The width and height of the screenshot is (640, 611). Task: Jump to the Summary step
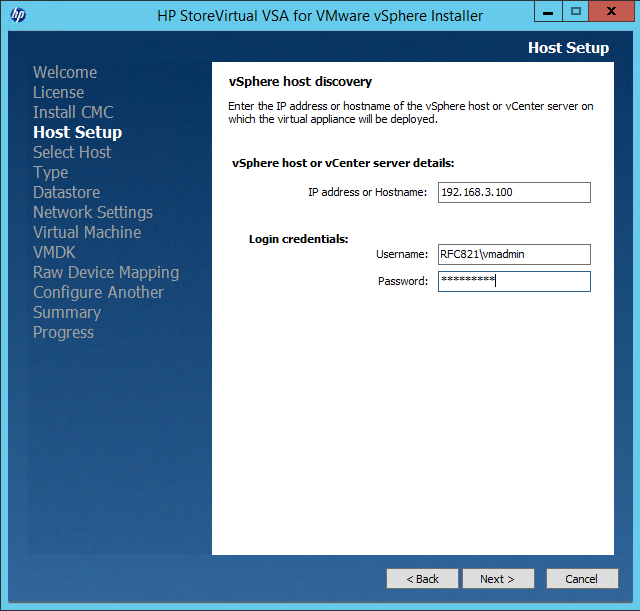tap(67, 313)
